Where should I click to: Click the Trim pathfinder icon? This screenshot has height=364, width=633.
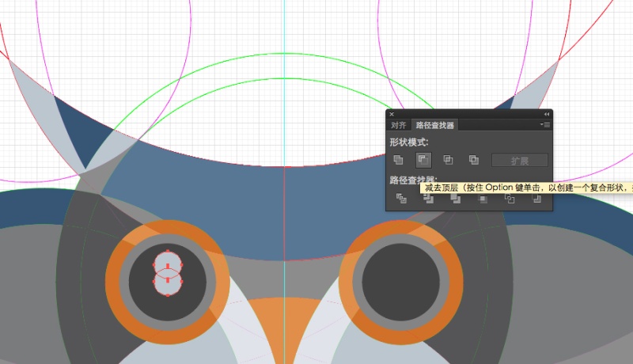428,198
